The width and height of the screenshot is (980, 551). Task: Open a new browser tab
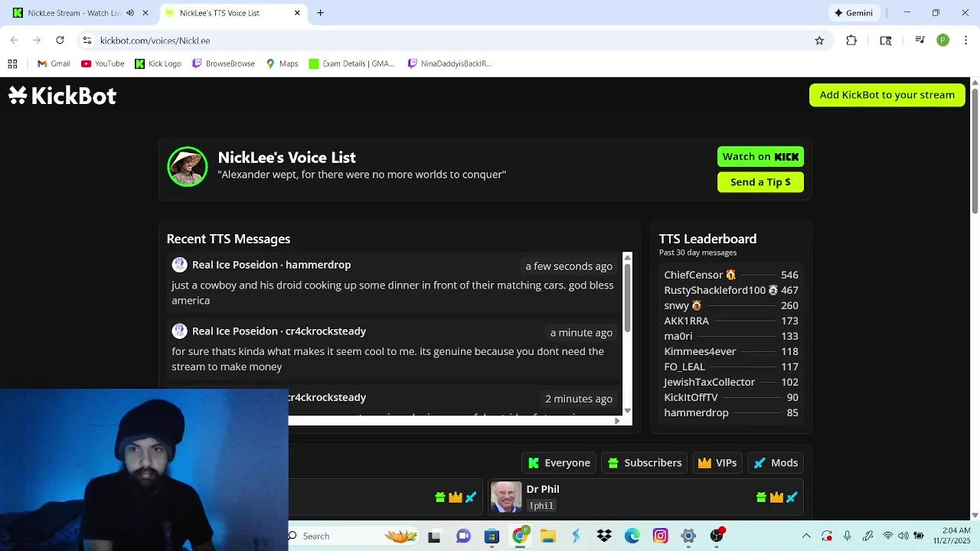(x=321, y=13)
